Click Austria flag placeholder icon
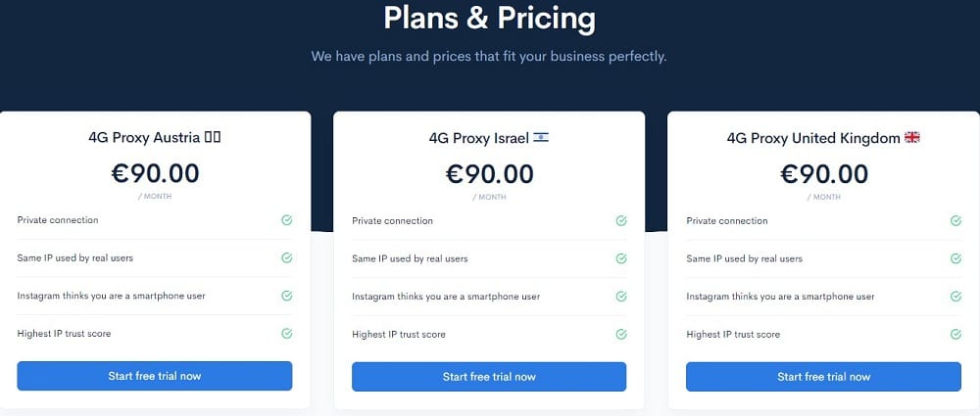 [x=213, y=137]
